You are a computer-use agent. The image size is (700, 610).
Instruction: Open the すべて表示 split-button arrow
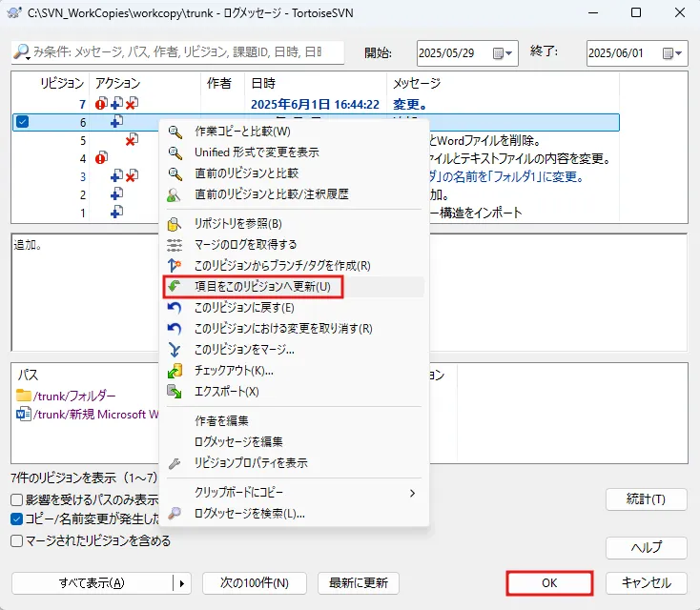click(x=182, y=583)
